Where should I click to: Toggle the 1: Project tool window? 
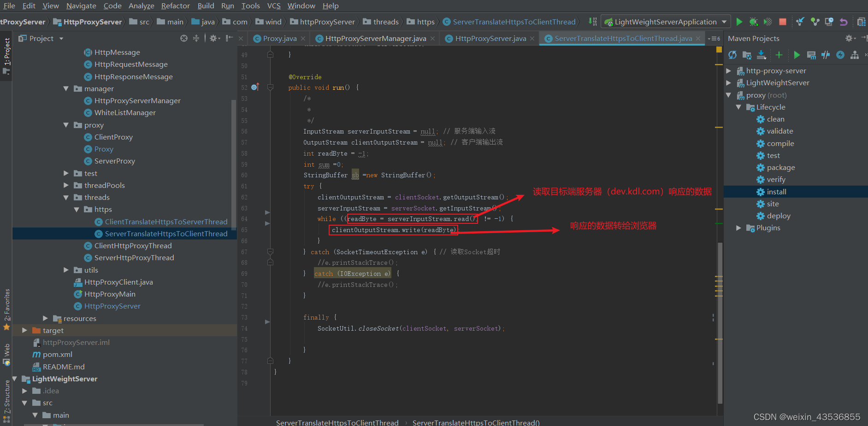pos(6,56)
